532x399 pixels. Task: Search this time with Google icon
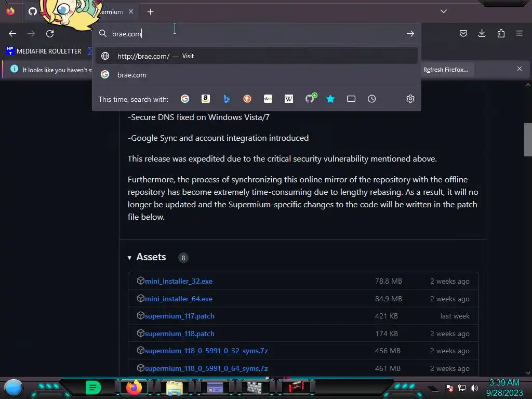coord(185,99)
